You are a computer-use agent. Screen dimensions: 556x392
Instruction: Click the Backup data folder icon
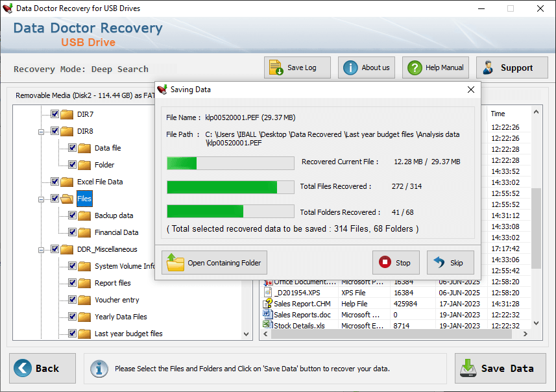(84, 215)
